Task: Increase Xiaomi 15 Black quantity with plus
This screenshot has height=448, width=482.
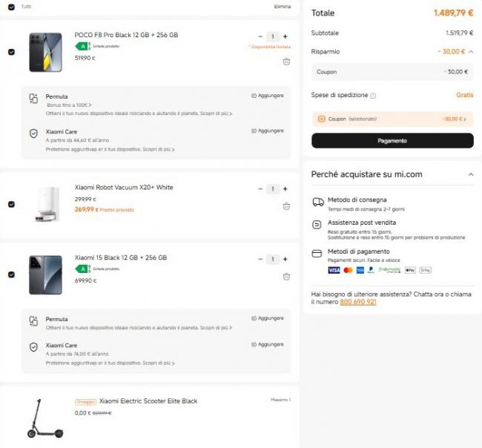Action: tap(285, 259)
